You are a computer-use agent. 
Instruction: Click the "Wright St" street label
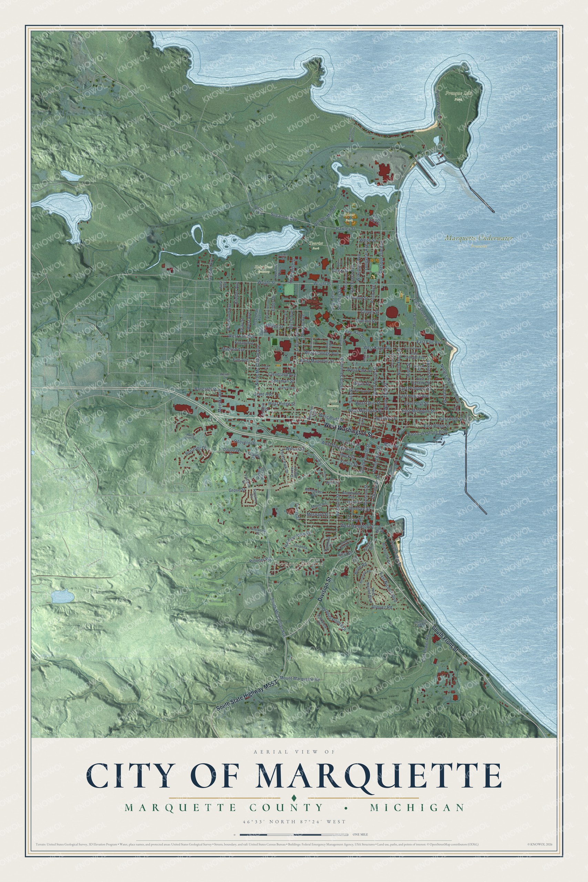[267, 282]
